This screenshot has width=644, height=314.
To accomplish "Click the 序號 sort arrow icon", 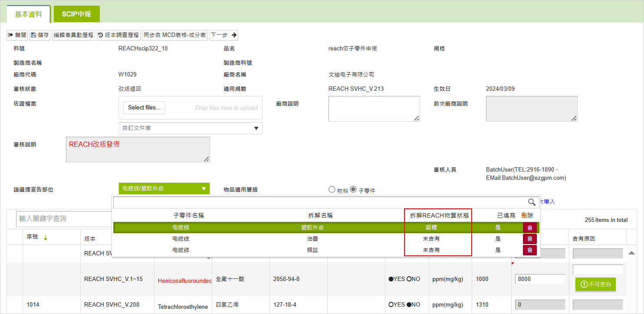I will pos(45,238).
